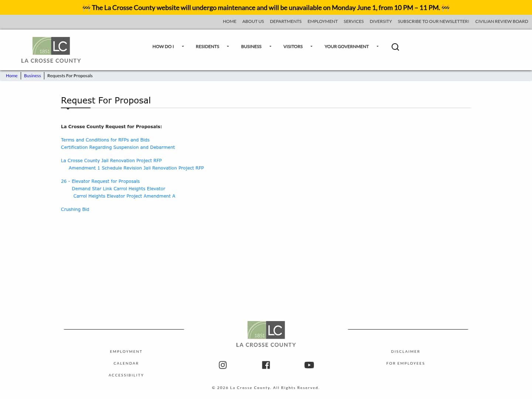
Task: Click the footer La Crosse County logo
Action: [x=266, y=334]
